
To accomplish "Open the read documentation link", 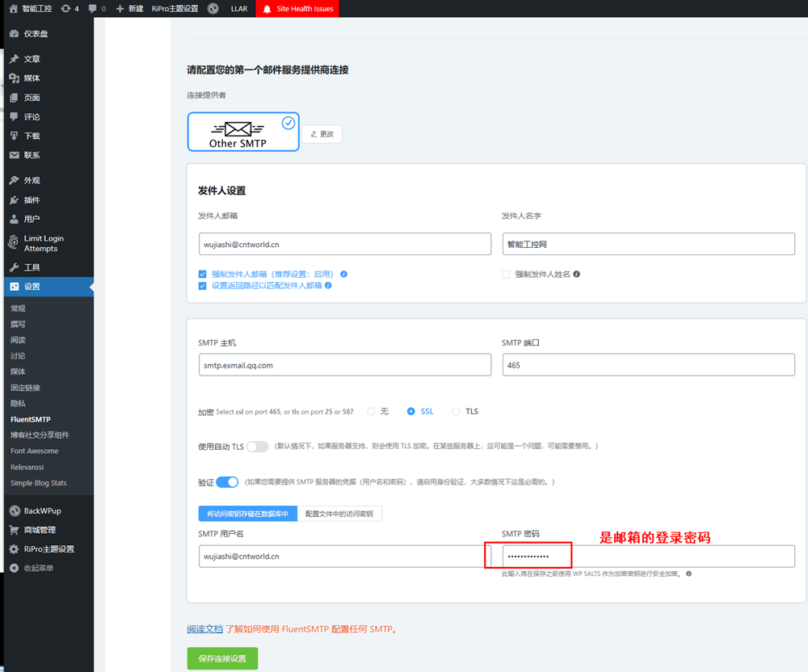I will coord(204,628).
